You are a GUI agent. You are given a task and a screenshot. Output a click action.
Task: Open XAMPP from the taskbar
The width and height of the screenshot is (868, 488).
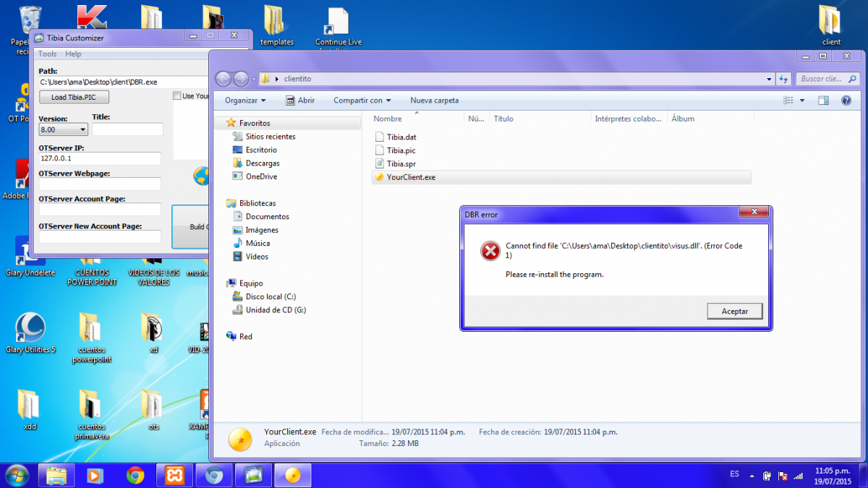pyautogui.click(x=174, y=475)
